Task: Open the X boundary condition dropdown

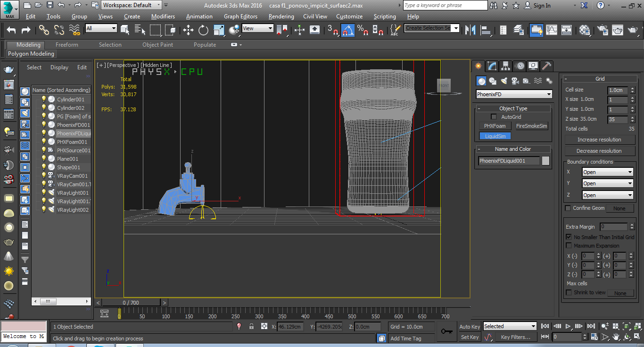Action: click(607, 172)
